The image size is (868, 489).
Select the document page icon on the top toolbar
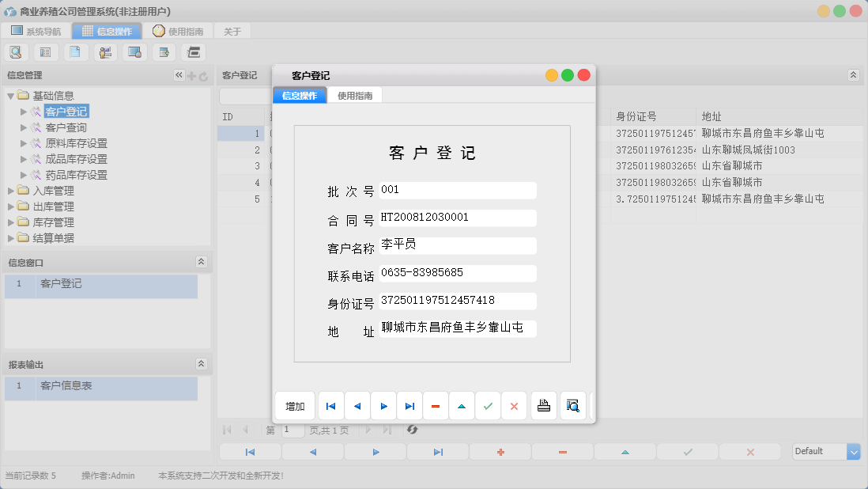tap(75, 51)
